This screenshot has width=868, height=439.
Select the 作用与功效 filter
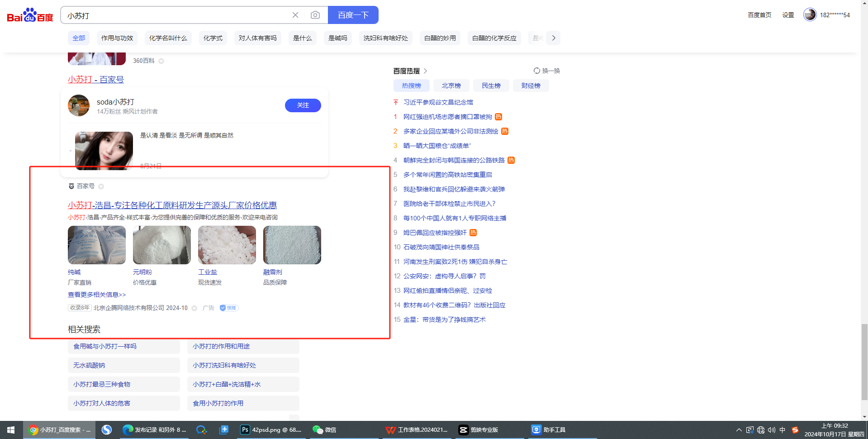(117, 38)
